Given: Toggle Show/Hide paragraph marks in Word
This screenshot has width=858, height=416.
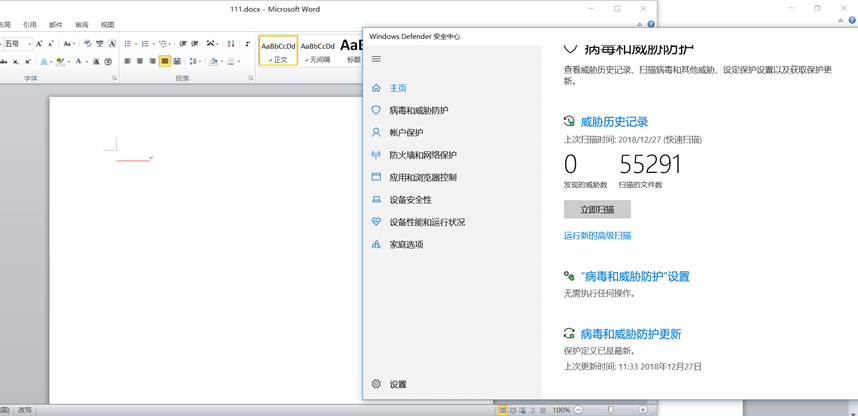Looking at the screenshot, I should [248, 44].
